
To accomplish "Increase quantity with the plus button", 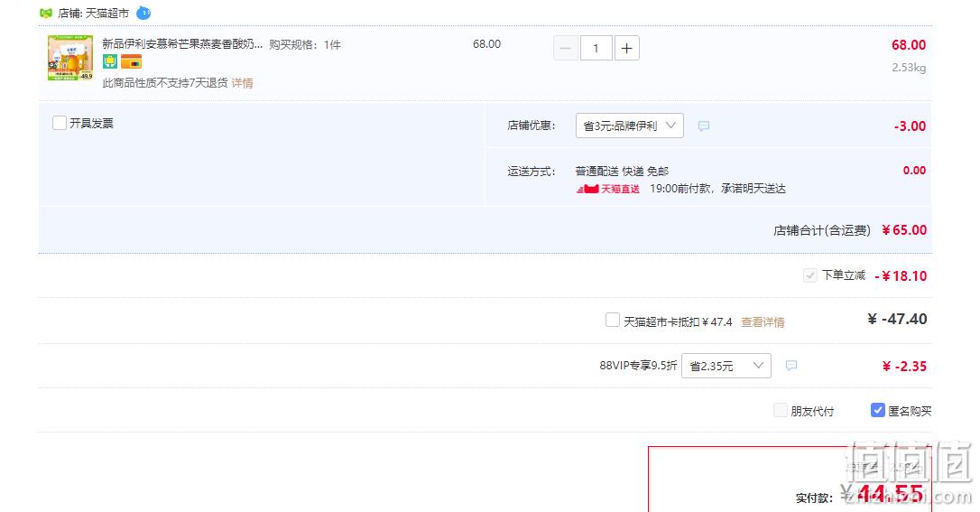I will [x=627, y=48].
